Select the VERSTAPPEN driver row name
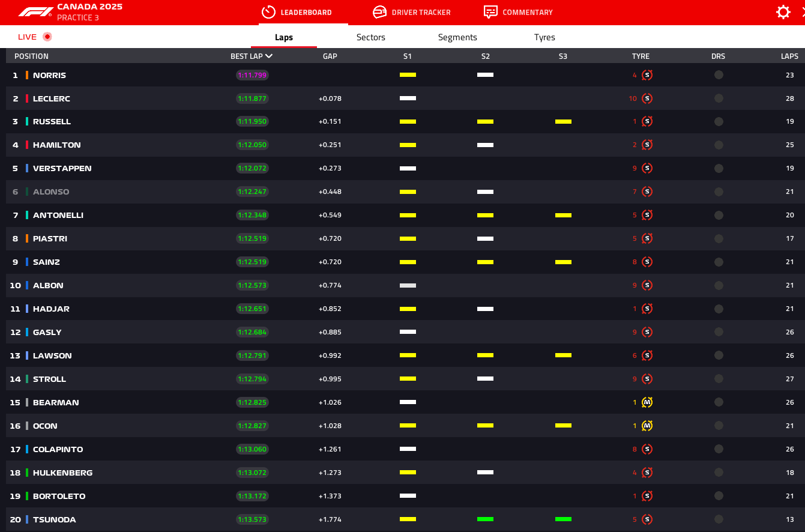Screen dimensions: 805x532 point(62,168)
